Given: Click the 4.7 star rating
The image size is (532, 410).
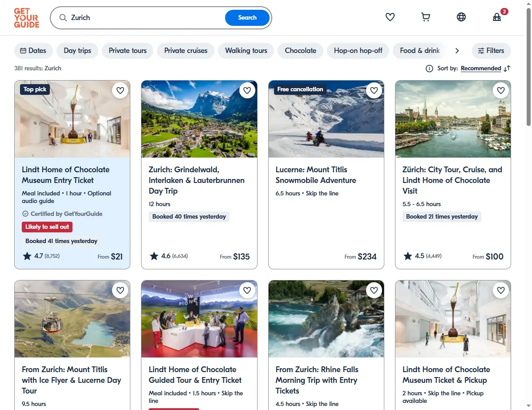Looking at the screenshot, I should [41, 256].
